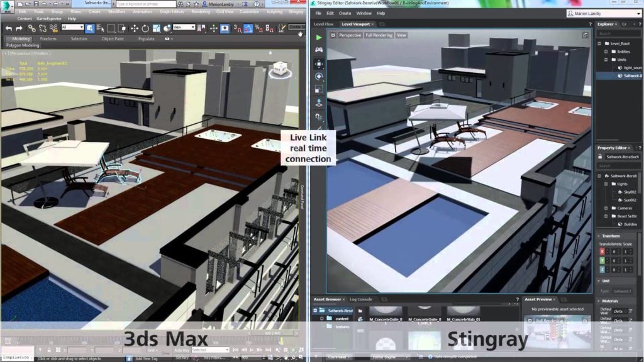
Task: Expand the Entities folder in Explorer
Action: tap(606, 52)
